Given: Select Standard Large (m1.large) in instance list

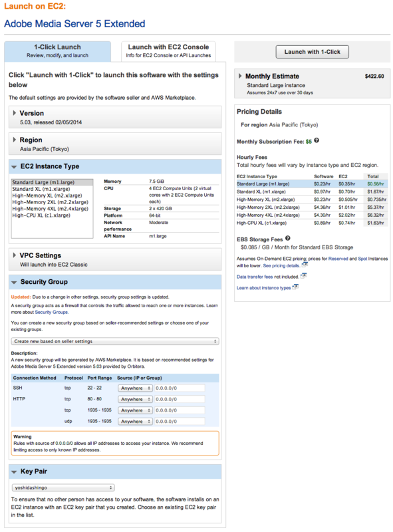Looking at the screenshot, I should pos(52,182).
